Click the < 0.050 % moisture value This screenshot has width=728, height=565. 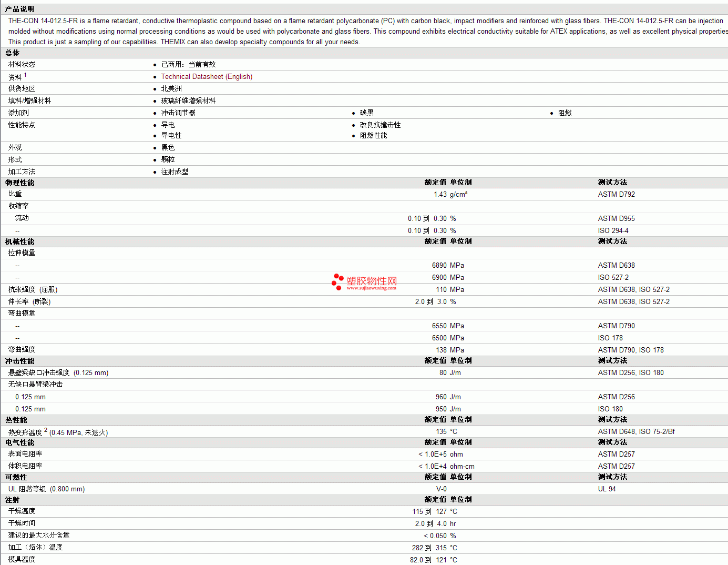(x=440, y=536)
